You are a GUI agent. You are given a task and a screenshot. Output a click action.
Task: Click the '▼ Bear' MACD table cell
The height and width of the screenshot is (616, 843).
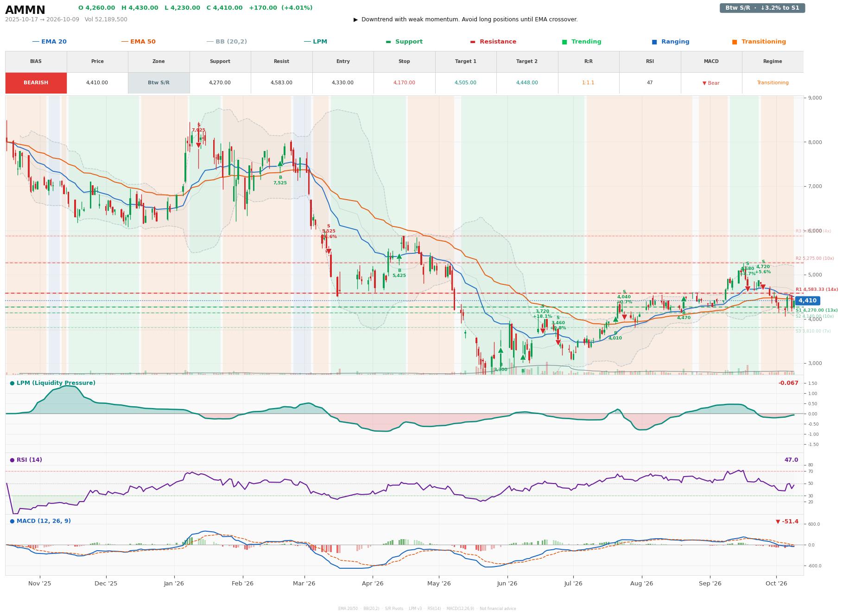(711, 83)
